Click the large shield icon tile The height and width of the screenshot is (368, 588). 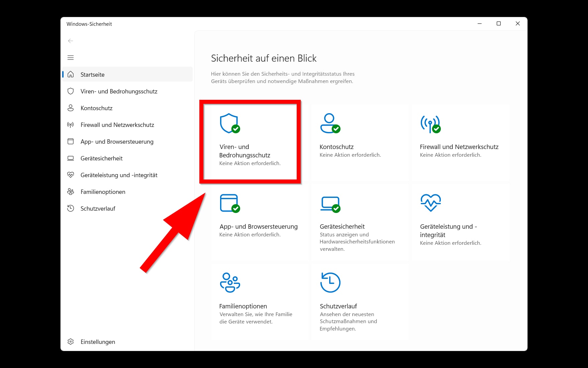click(x=230, y=123)
